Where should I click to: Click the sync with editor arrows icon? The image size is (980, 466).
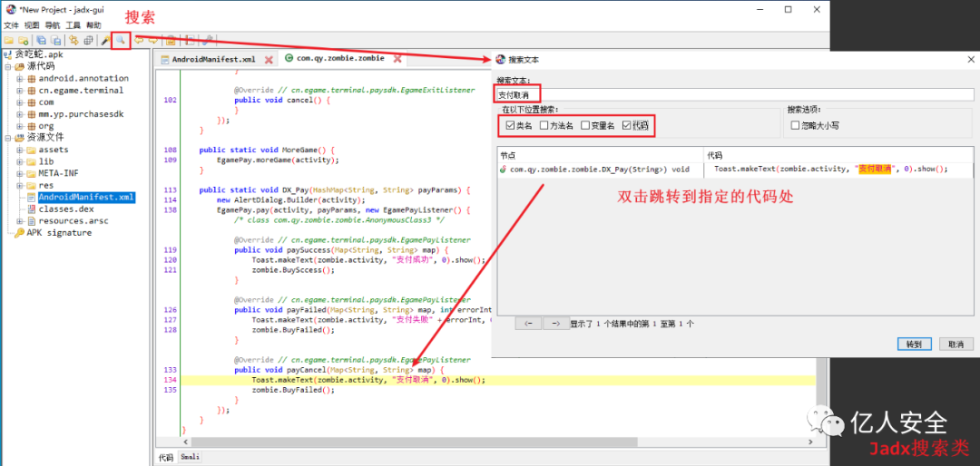73,41
